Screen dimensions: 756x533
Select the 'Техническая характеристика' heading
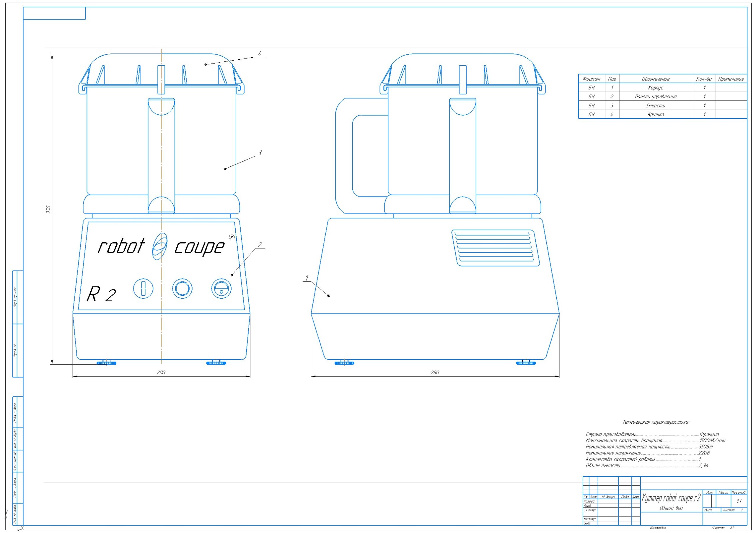point(656,422)
